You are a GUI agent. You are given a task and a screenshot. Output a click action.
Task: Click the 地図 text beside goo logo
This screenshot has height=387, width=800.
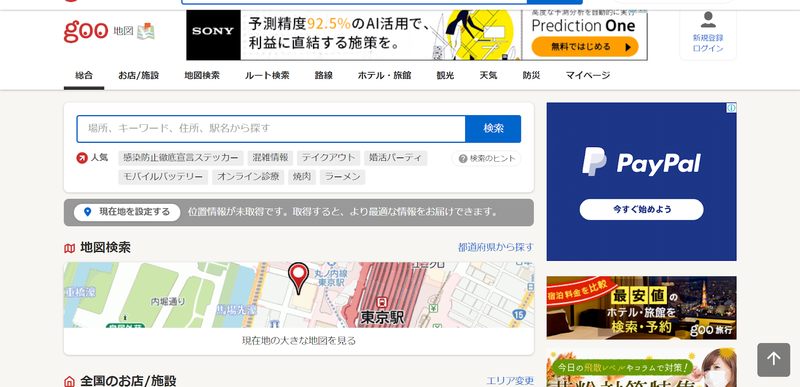coord(123,32)
